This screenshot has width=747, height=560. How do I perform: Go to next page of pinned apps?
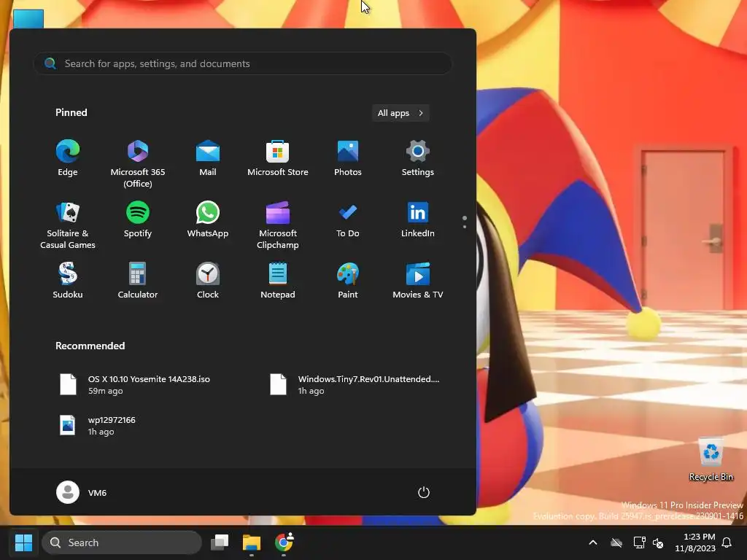(465, 226)
